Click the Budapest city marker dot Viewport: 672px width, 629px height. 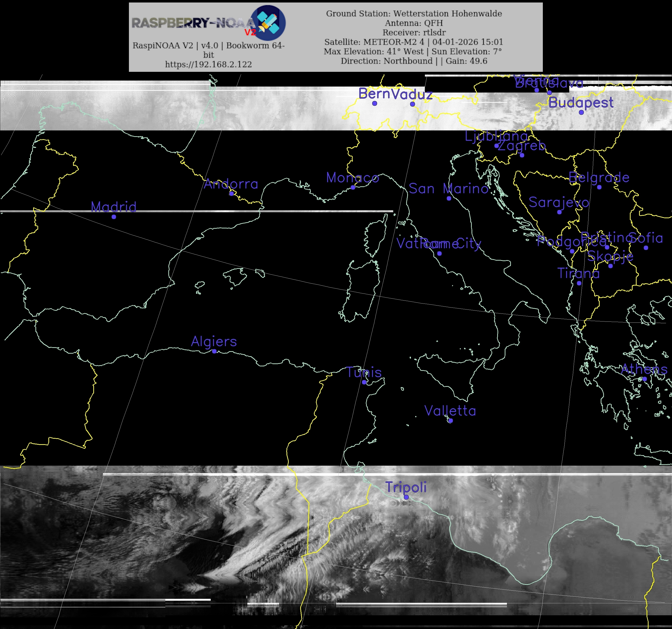point(581,112)
